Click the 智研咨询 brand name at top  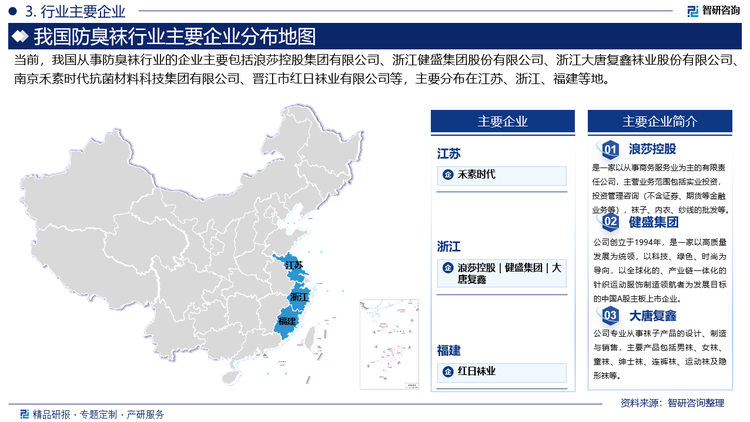point(720,11)
